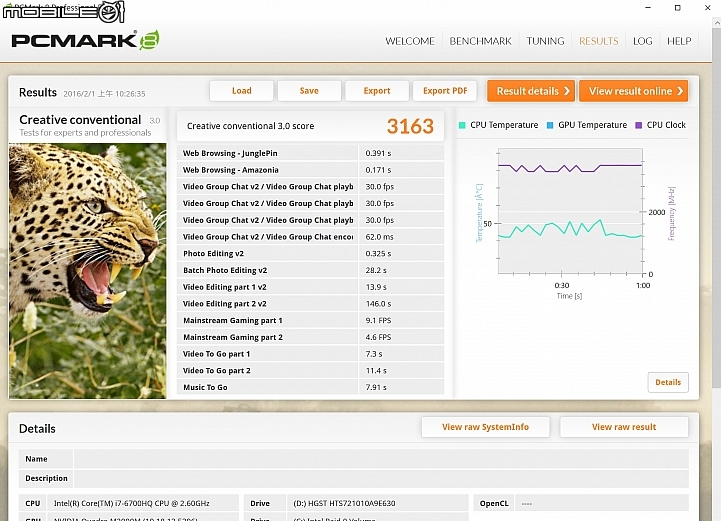Screen dimensions: 721x521
Task: Open Result details
Action: [531, 91]
